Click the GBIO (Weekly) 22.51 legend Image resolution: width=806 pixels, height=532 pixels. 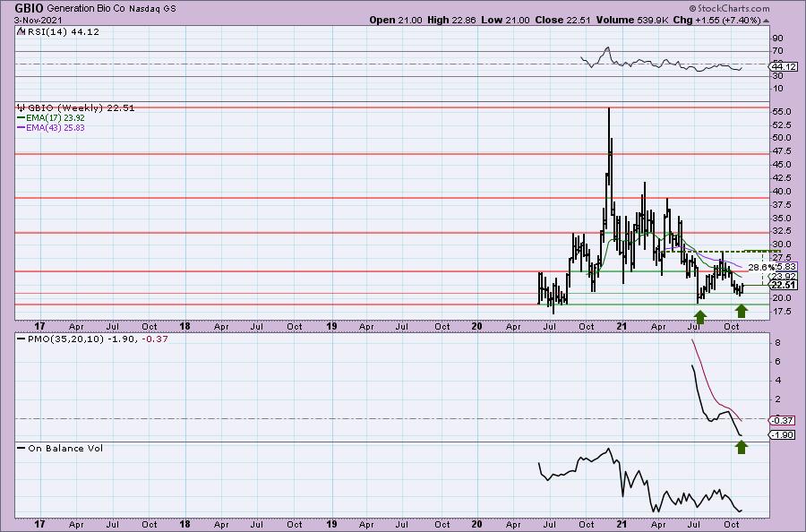[81, 108]
